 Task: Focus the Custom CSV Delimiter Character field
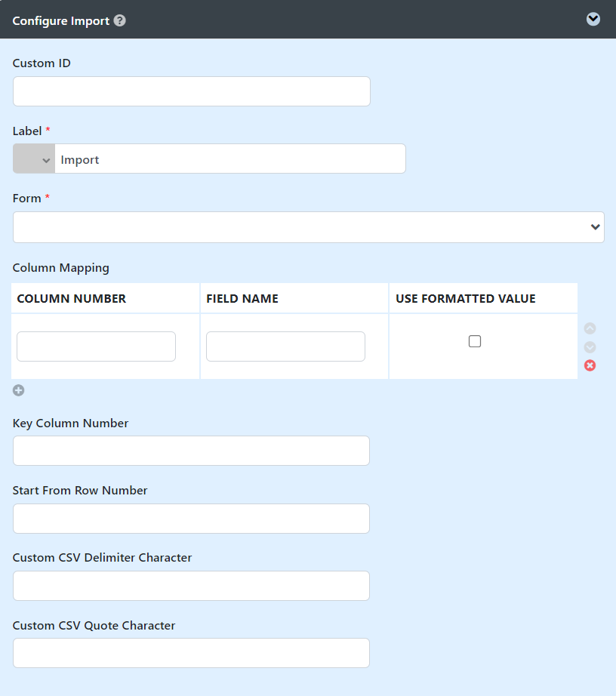click(191, 586)
